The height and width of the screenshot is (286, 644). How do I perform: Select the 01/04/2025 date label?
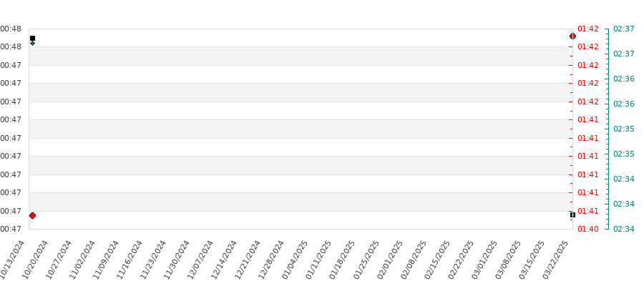[x=295, y=260]
